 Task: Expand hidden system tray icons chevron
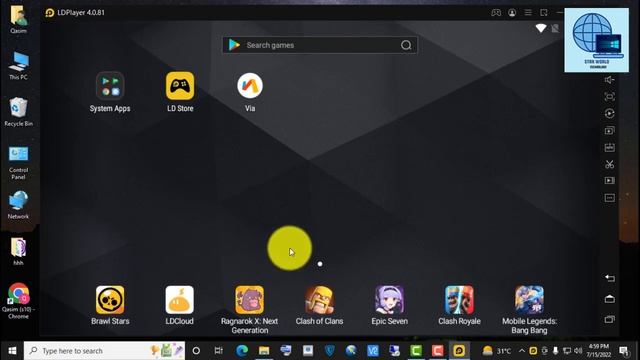[522, 351]
